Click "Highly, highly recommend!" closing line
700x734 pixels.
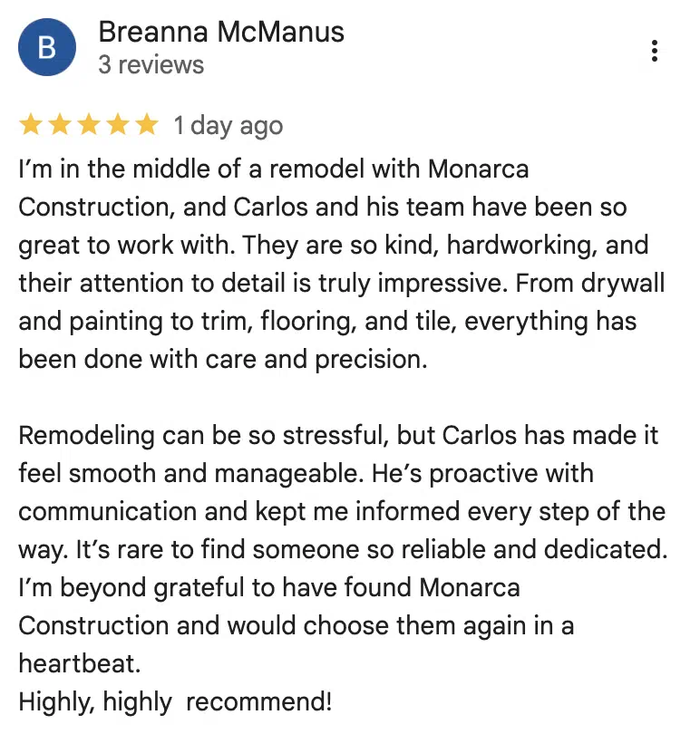pos(175,700)
